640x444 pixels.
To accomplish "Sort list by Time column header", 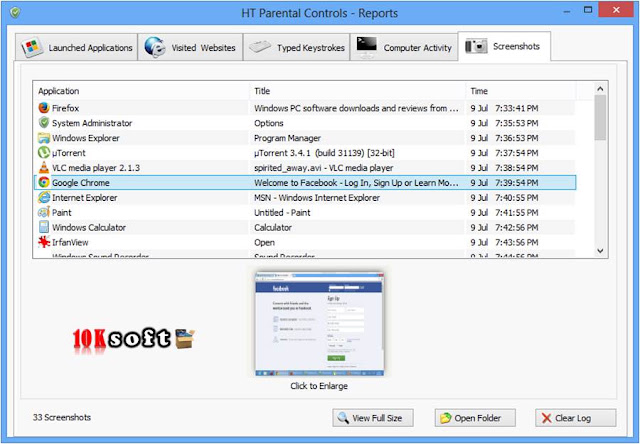I will pyautogui.click(x=520, y=91).
